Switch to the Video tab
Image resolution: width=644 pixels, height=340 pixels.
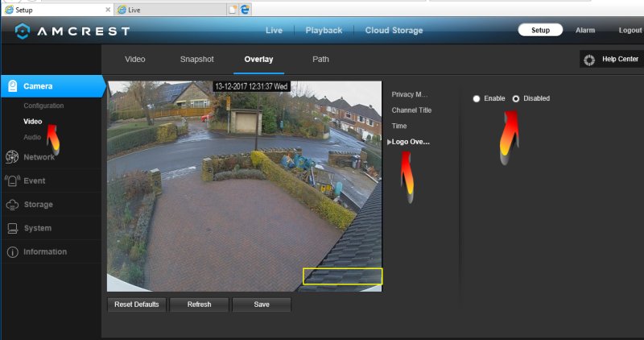135,59
